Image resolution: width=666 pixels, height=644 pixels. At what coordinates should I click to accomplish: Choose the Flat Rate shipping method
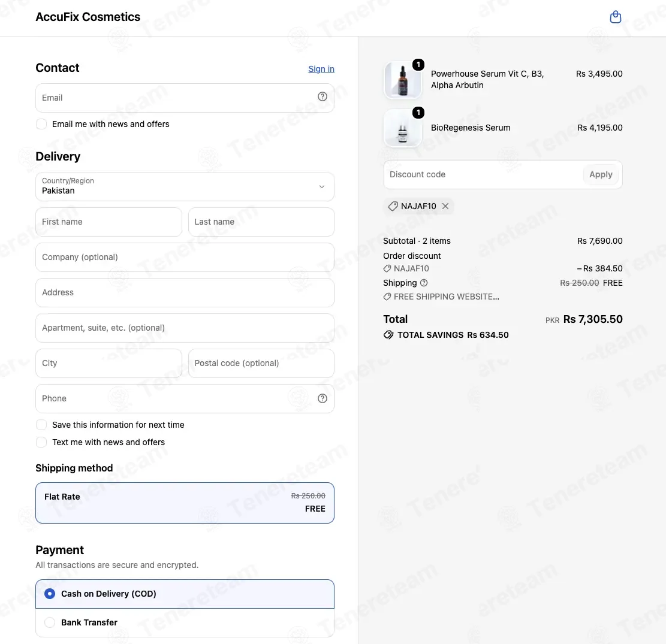(185, 503)
